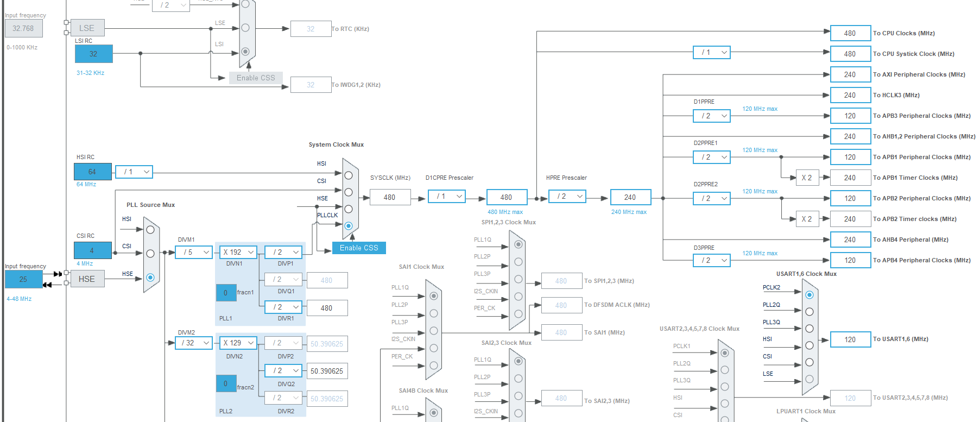The width and height of the screenshot is (980, 422).
Task: Open the D3PPRE prescaler dropdown
Action: coord(712,261)
